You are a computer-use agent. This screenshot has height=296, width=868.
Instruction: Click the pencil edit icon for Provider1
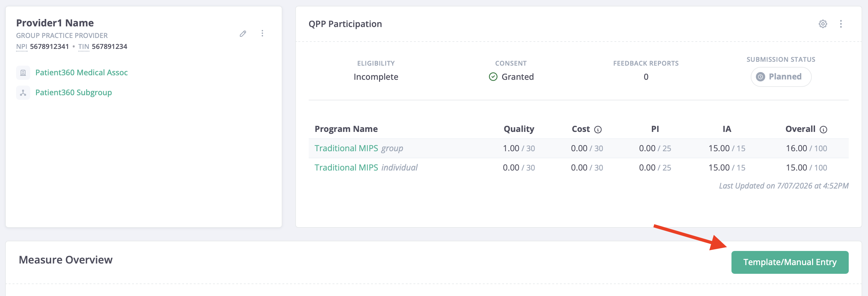coord(243,33)
